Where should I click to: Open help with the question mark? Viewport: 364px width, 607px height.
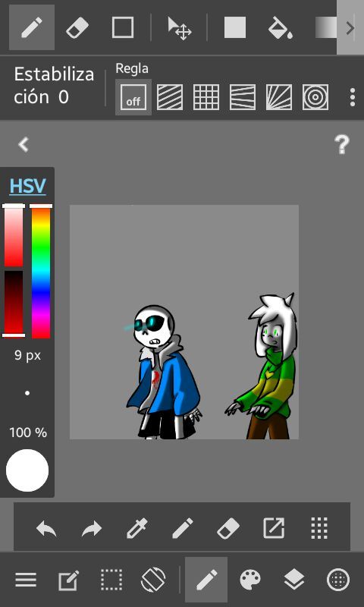[341, 145]
